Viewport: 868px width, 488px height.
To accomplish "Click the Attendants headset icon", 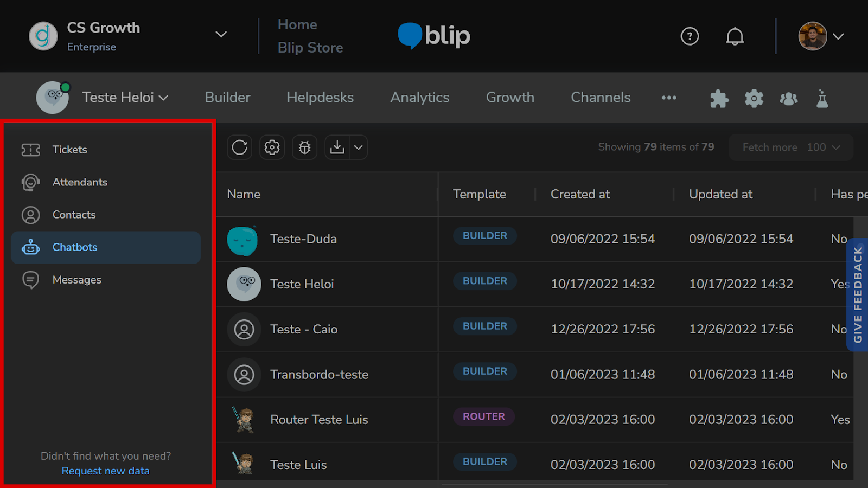I will 31,182.
